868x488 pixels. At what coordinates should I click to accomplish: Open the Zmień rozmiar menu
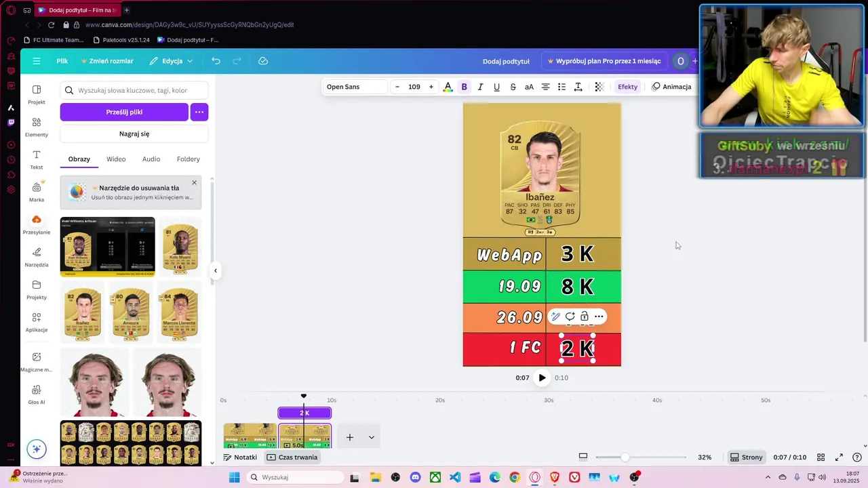pos(107,61)
